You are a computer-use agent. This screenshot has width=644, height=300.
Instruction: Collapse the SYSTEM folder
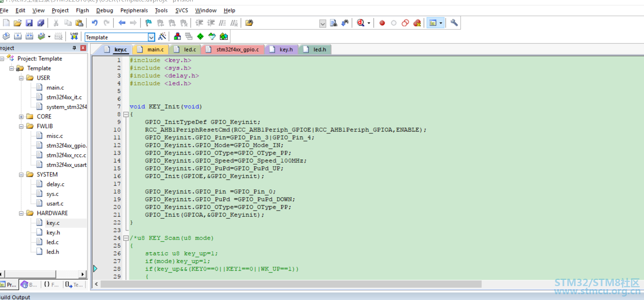pyautogui.click(x=21, y=175)
